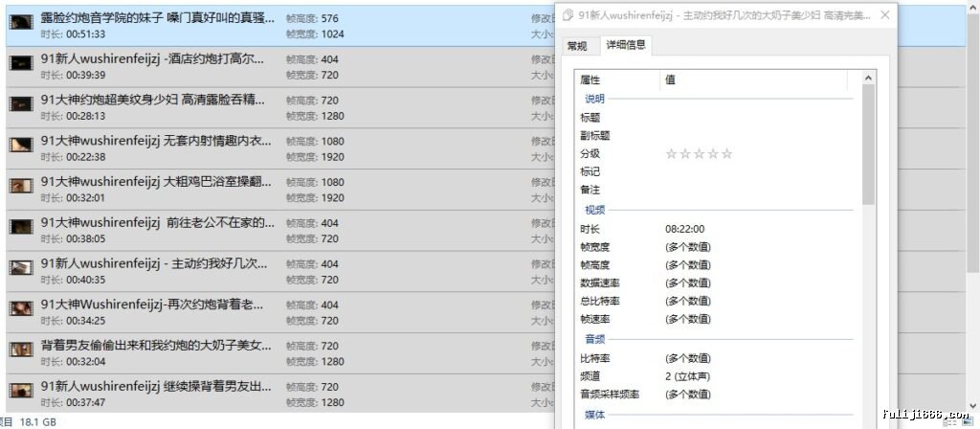The height and width of the screenshot is (429, 980).
Task: Set rating to five stars
Action: [x=726, y=154]
